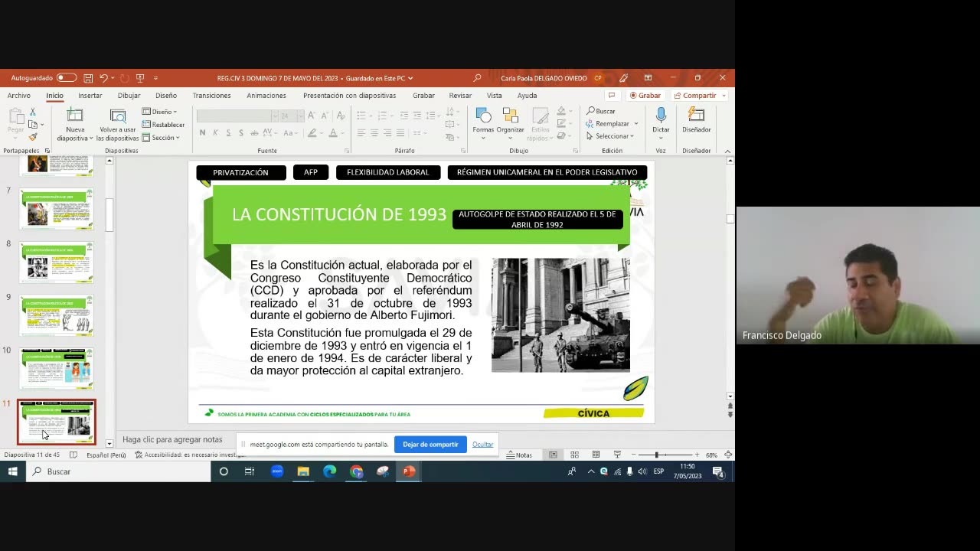This screenshot has width=980, height=551.
Task: Click the Compartir button
Action: [698, 96]
